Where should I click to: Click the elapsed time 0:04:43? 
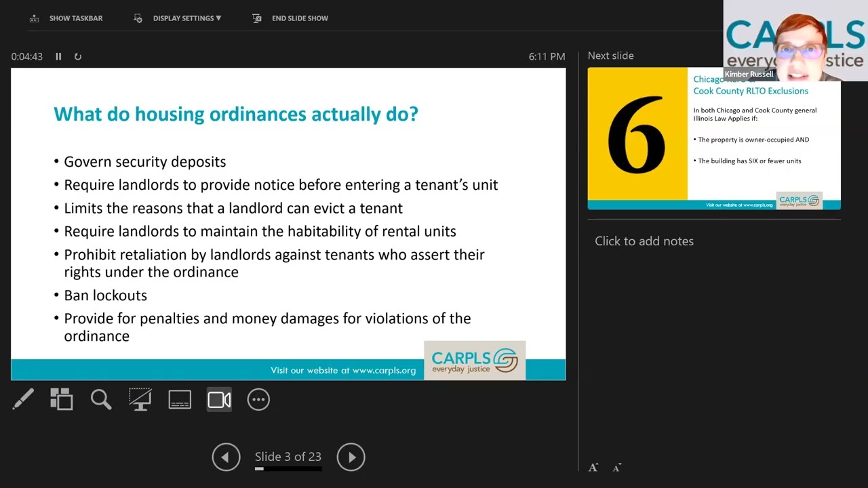tap(27, 57)
